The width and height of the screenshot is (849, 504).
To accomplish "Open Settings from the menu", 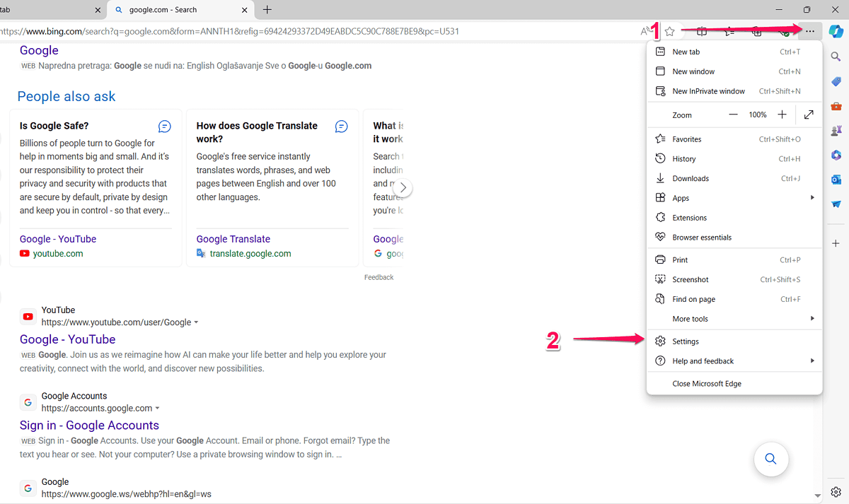I will point(734,341).
